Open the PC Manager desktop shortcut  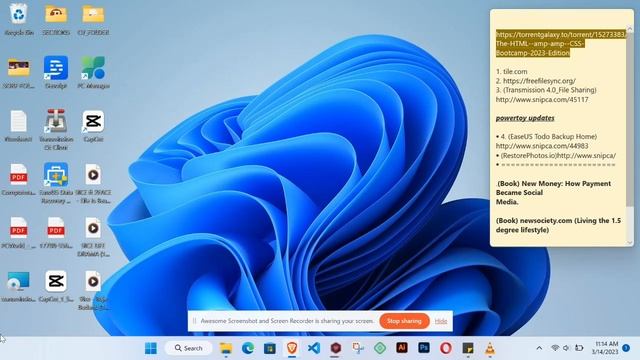coord(93,72)
